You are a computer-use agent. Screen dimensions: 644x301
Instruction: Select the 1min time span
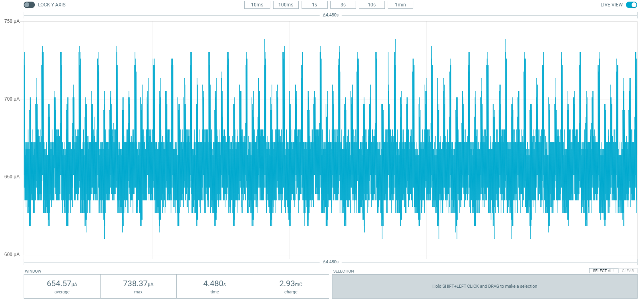click(x=400, y=5)
